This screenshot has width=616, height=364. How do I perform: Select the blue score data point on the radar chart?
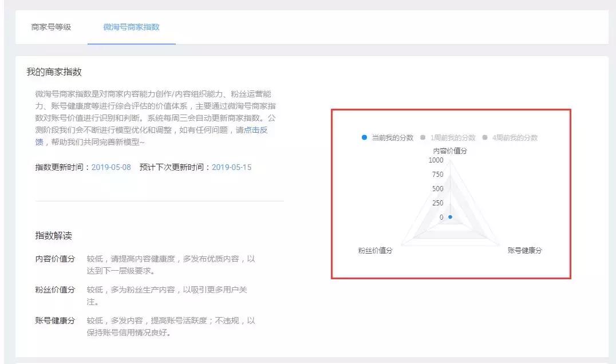[x=452, y=217]
